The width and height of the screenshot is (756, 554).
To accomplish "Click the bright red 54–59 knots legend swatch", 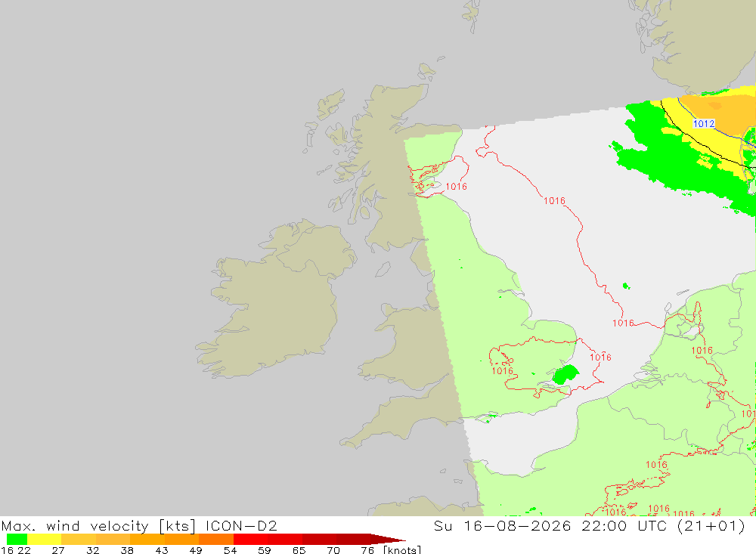I will (251, 539).
